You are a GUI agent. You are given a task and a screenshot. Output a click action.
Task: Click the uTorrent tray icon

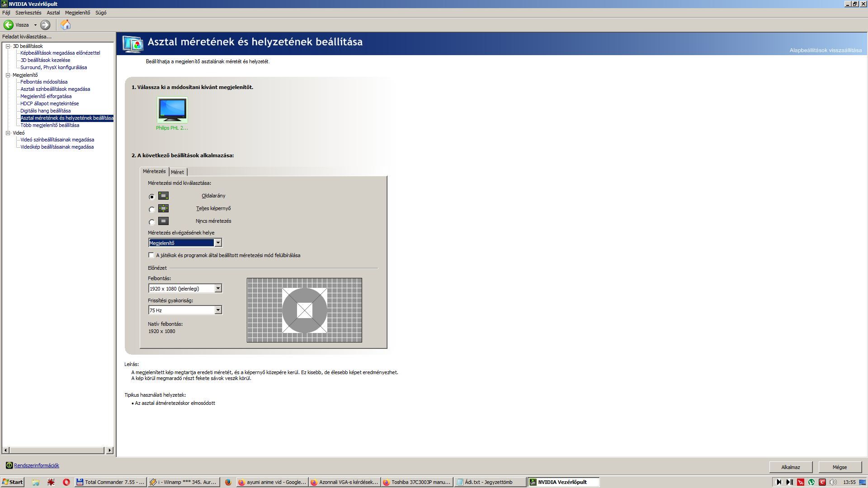[811, 482]
